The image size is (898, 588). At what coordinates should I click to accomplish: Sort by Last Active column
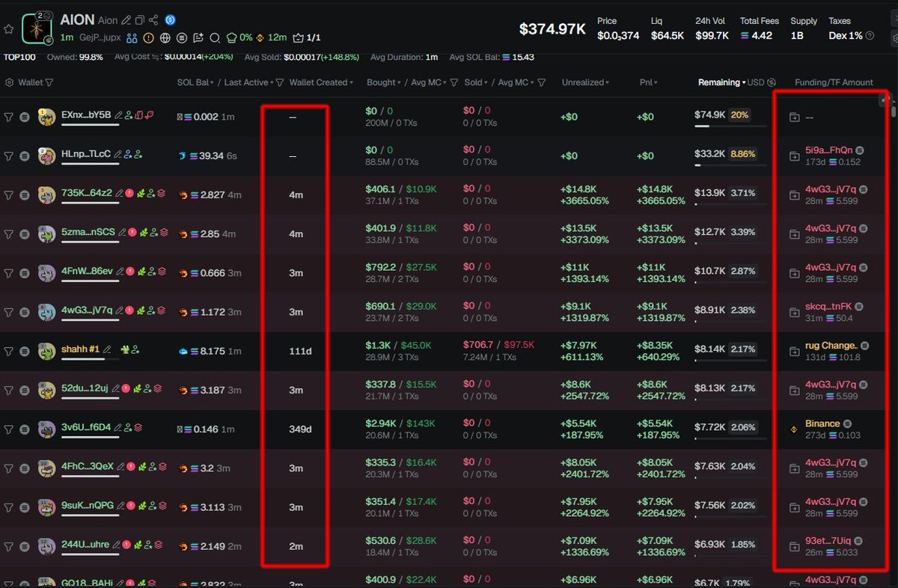pyautogui.click(x=249, y=82)
